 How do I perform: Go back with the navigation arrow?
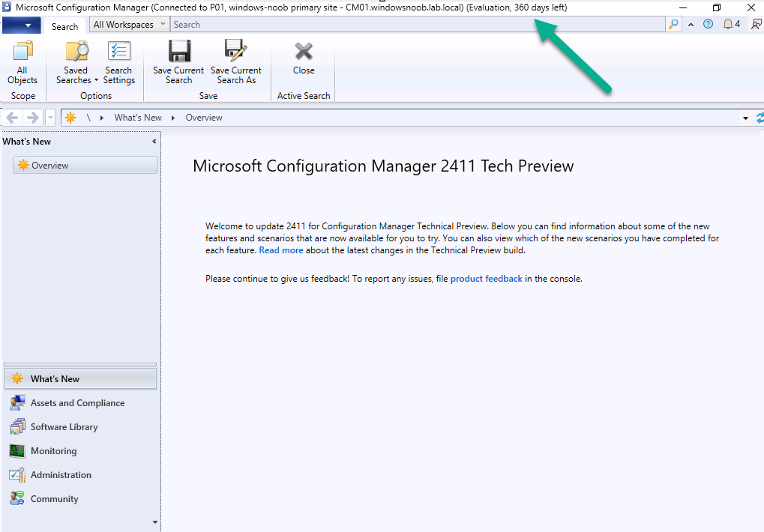tap(13, 118)
